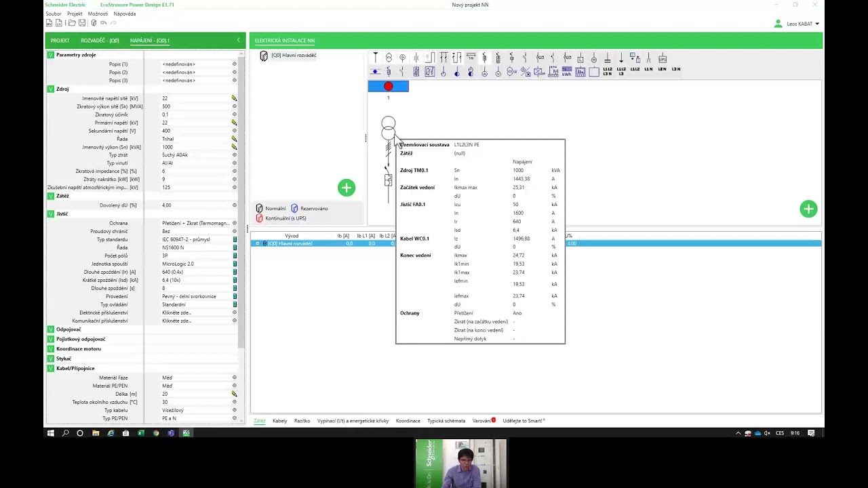Expand the Pojistkový odpojovač section
This screenshot has height=488, width=868.
50,339
